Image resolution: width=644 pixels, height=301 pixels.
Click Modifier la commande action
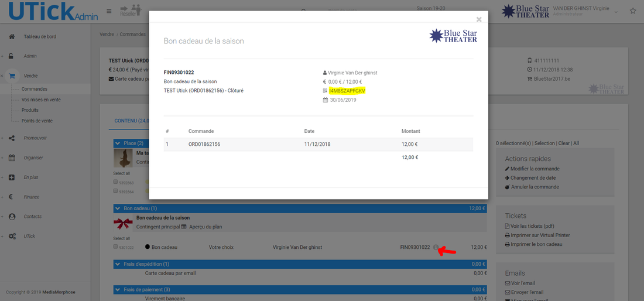[x=535, y=169]
